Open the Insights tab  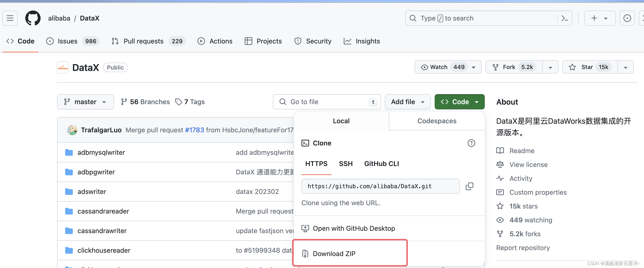tap(361, 41)
